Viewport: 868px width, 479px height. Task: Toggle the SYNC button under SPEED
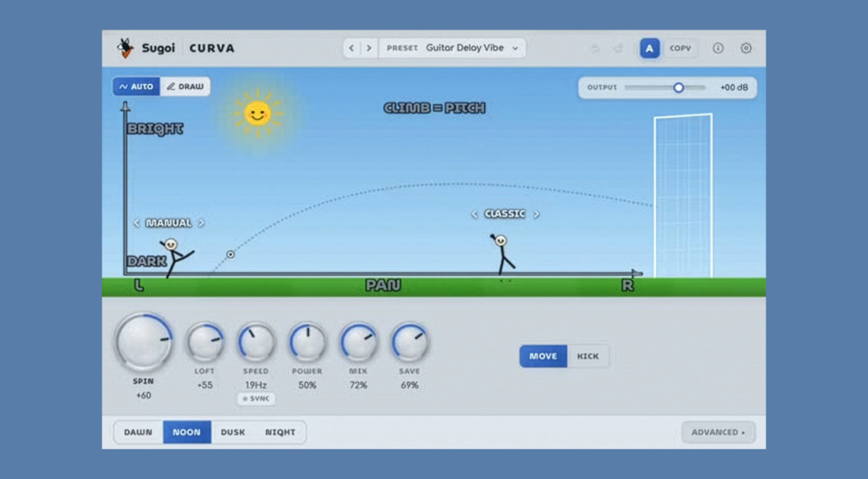(256, 398)
